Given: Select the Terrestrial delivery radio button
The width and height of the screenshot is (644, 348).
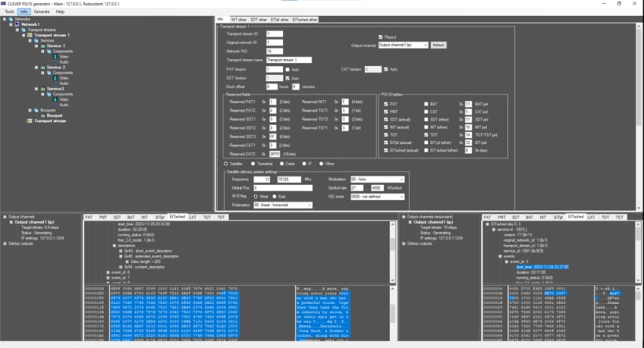Looking at the screenshot, I should pos(253,164).
